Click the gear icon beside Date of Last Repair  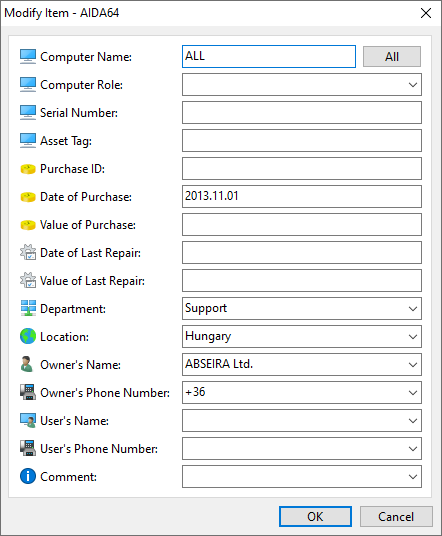[x=28, y=252]
